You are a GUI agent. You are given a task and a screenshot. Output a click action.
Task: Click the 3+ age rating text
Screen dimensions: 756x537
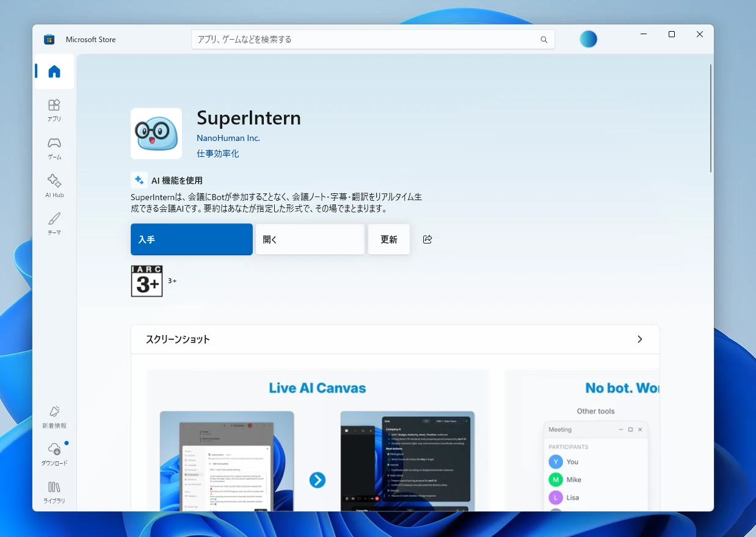(172, 281)
